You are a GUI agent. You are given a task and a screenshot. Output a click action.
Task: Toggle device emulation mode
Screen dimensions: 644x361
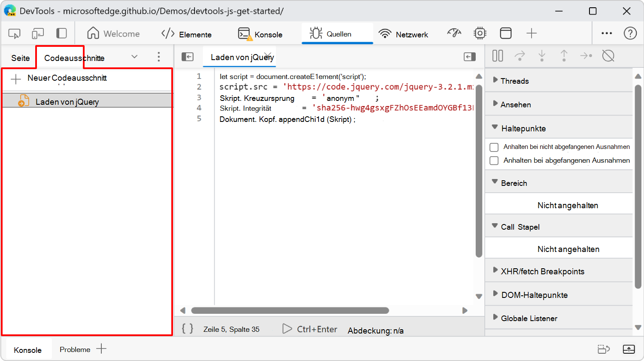point(38,33)
